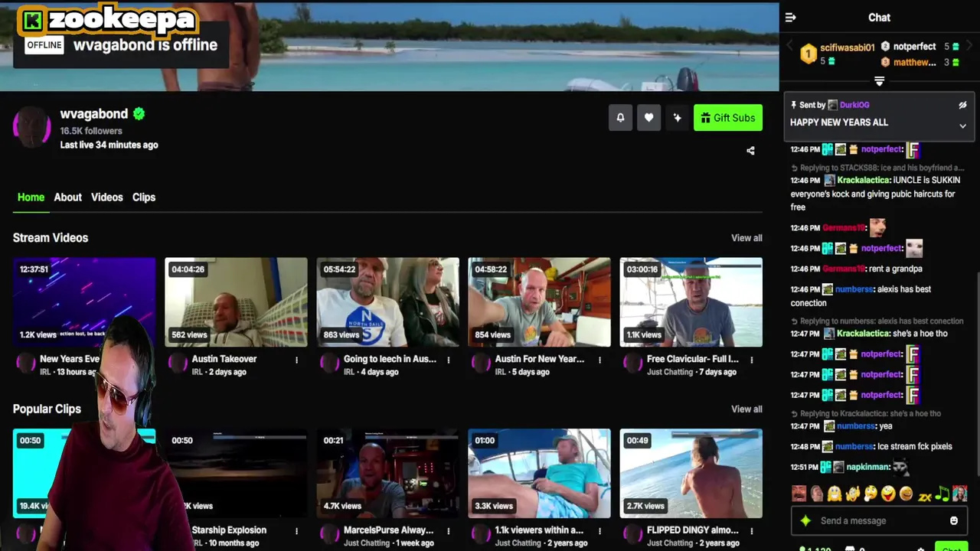
Task: Click the share icon below Gift Subs
Action: (750, 151)
